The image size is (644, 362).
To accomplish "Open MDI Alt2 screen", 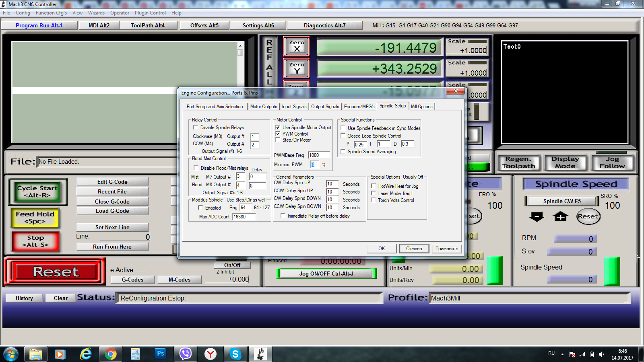I will tap(99, 25).
